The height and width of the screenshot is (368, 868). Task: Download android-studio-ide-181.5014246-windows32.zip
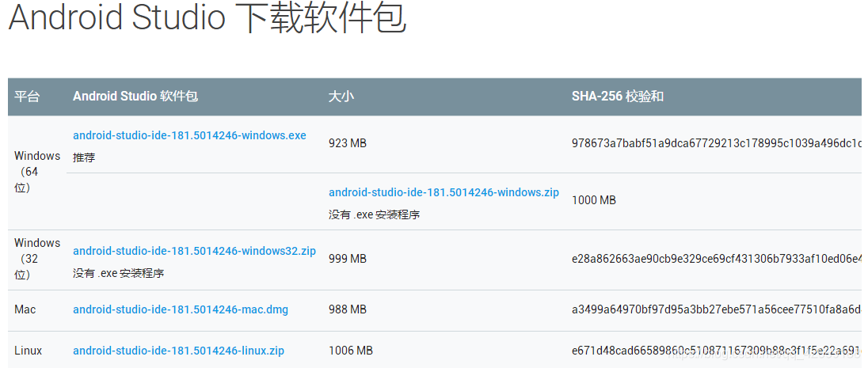pyautogui.click(x=194, y=251)
